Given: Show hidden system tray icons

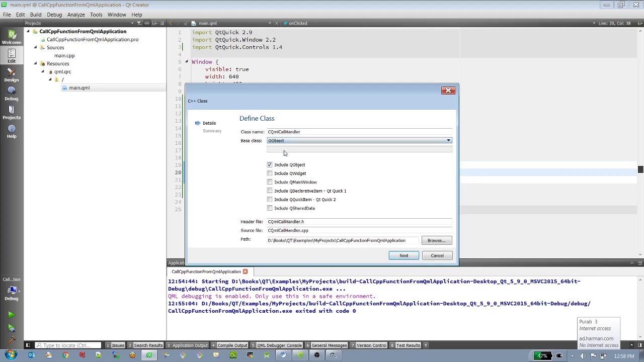Looking at the screenshot, I should click(x=572, y=356).
